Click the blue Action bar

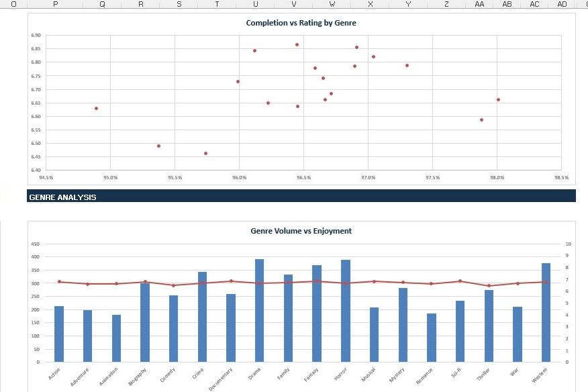[59, 334]
